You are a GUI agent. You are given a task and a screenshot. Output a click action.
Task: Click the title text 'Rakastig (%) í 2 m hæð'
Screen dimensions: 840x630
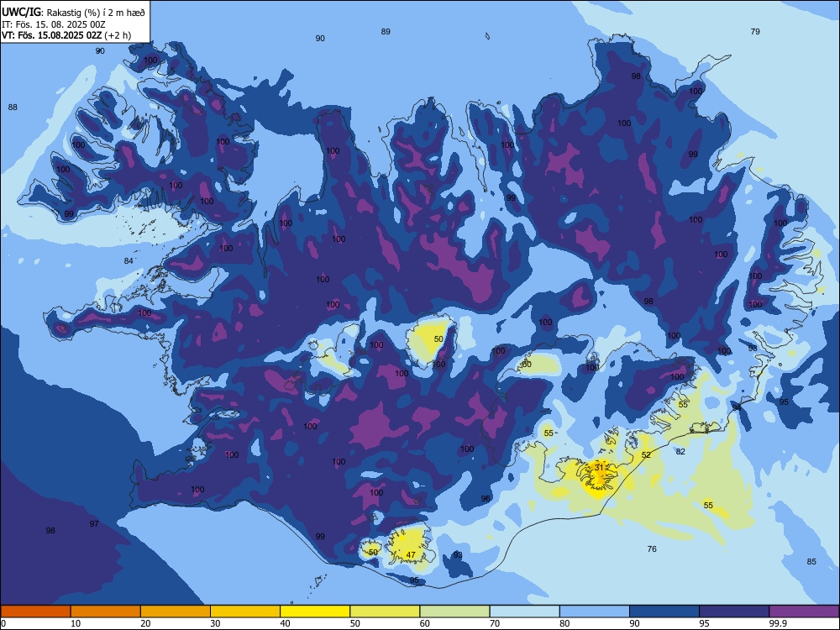[x=96, y=12]
